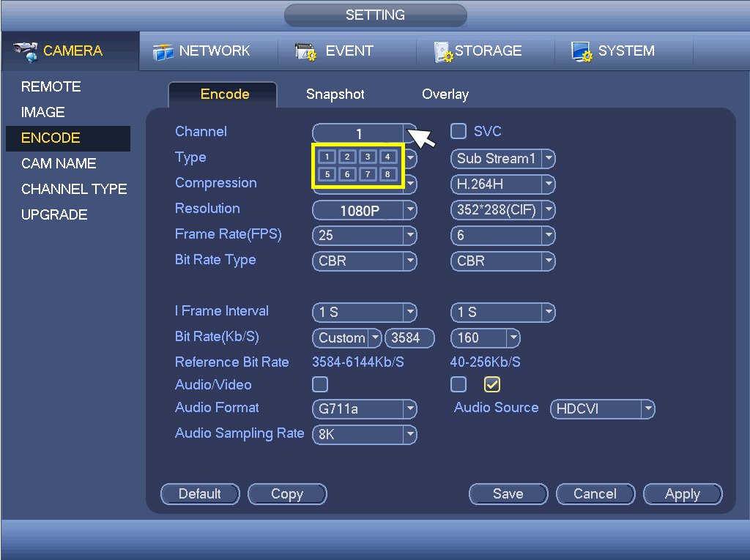This screenshot has height=560, width=750.
Task: Choose channel 6 from the channel grid
Action: (x=347, y=175)
